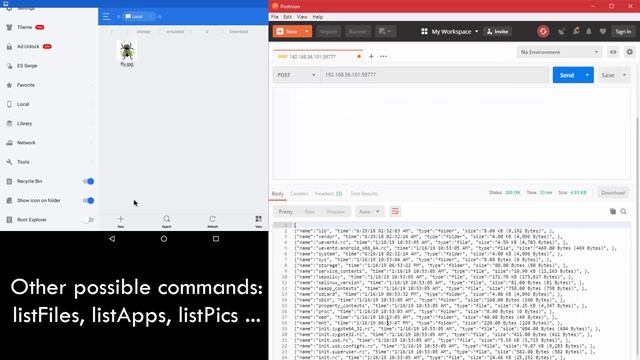This screenshot has height=360, width=640.
Task: Open Ad Unlock in ES sidebar
Action: click(x=28, y=47)
